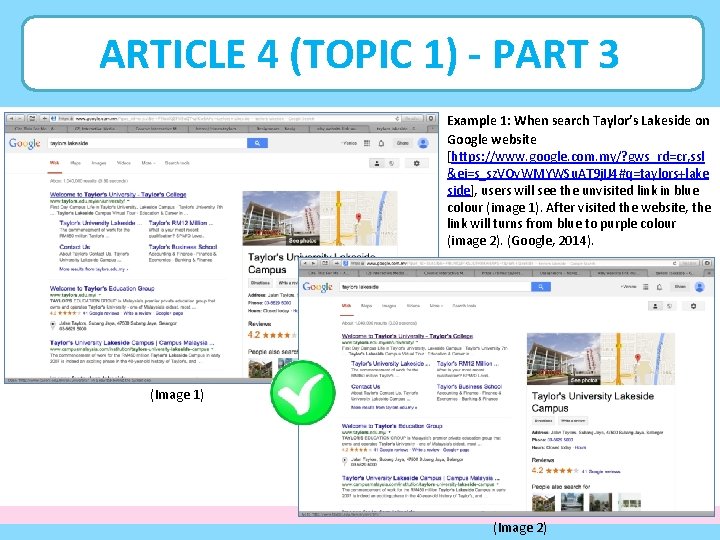Switch to the Maps tab in Image 2
This screenshot has width=720, height=540.
(x=366, y=306)
